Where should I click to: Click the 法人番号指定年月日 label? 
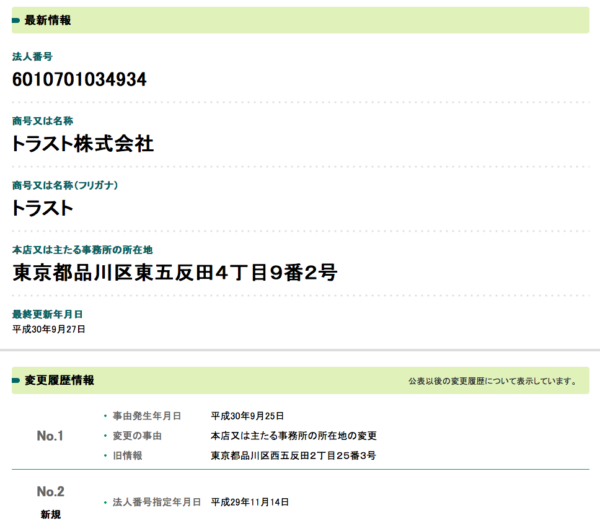pos(157,502)
